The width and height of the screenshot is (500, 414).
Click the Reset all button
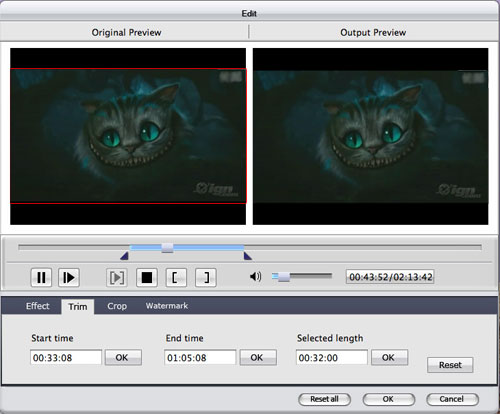coord(324,399)
